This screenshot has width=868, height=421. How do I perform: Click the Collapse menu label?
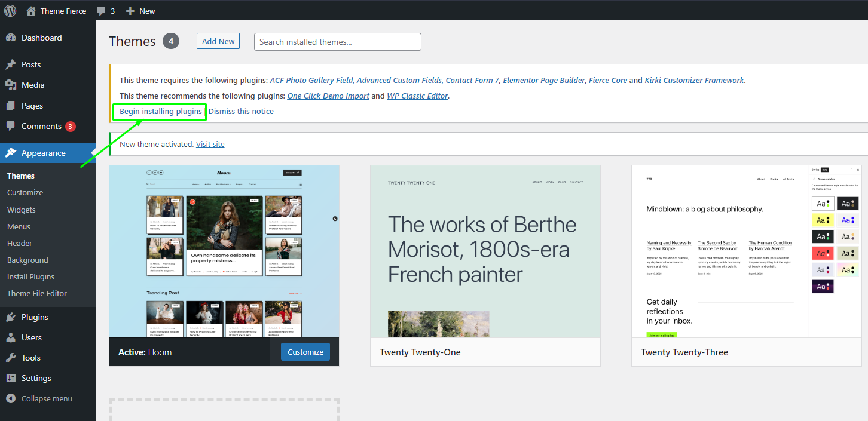tap(47, 398)
